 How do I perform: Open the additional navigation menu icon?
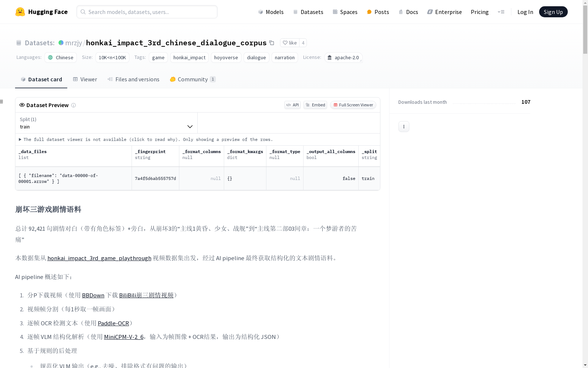coord(501,12)
